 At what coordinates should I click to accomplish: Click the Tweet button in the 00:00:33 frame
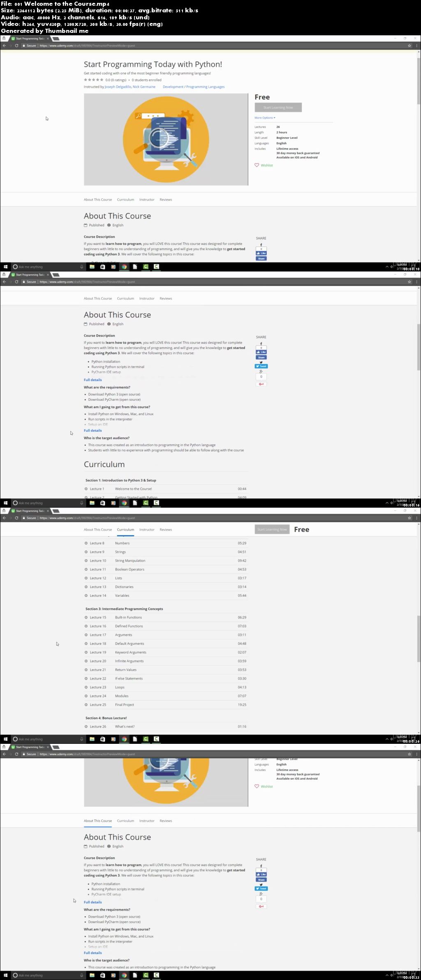tap(261, 888)
